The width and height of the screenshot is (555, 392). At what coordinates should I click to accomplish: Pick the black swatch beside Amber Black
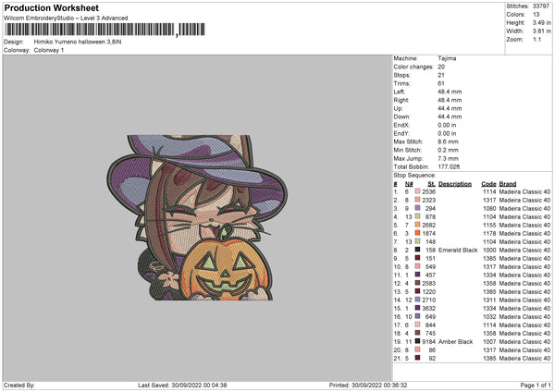tap(418, 342)
